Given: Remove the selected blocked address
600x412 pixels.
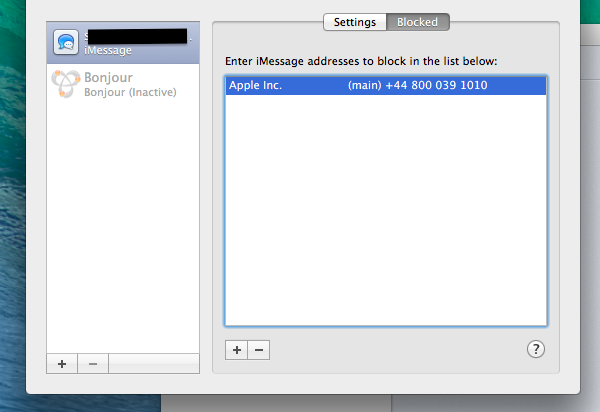Looking at the screenshot, I should pyautogui.click(x=259, y=350).
